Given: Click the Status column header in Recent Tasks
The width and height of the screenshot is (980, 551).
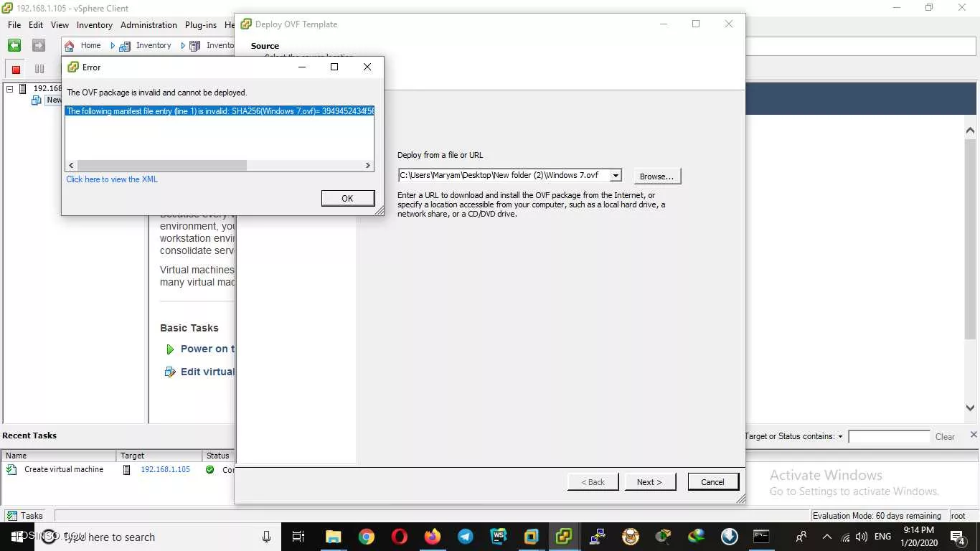Looking at the screenshot, I should click(218, 456).
